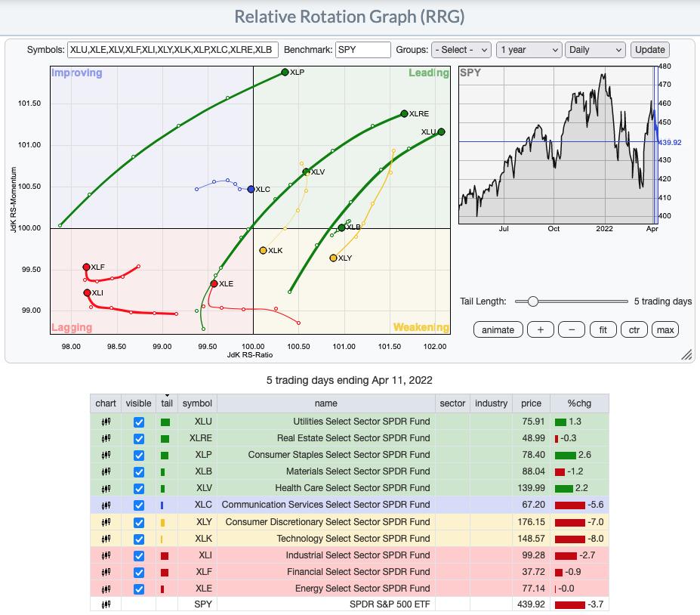This screenshot has width=700, height=615.
Task: Click the resize handle at chart corner
Action: 686,354
